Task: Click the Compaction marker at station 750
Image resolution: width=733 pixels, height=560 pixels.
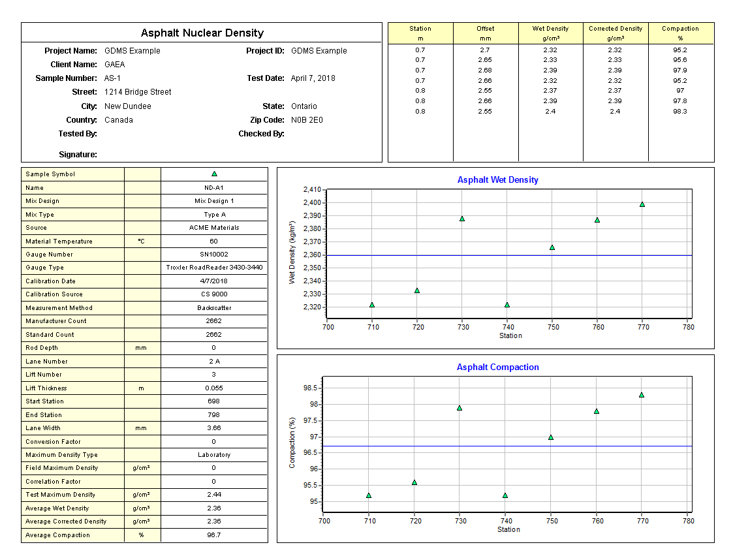Action: pyautogui.click(x=551, y=437)
